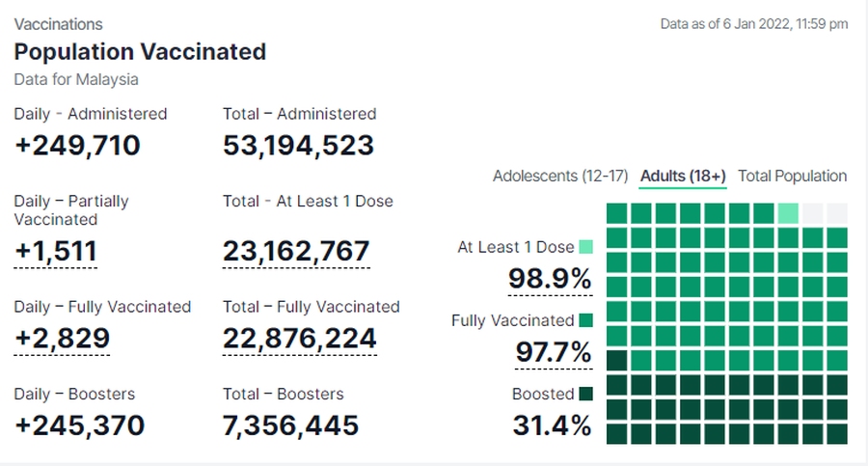Click the 97.7% fully vaccinated percentage
868x466 pixels.
tap(553, 352)
